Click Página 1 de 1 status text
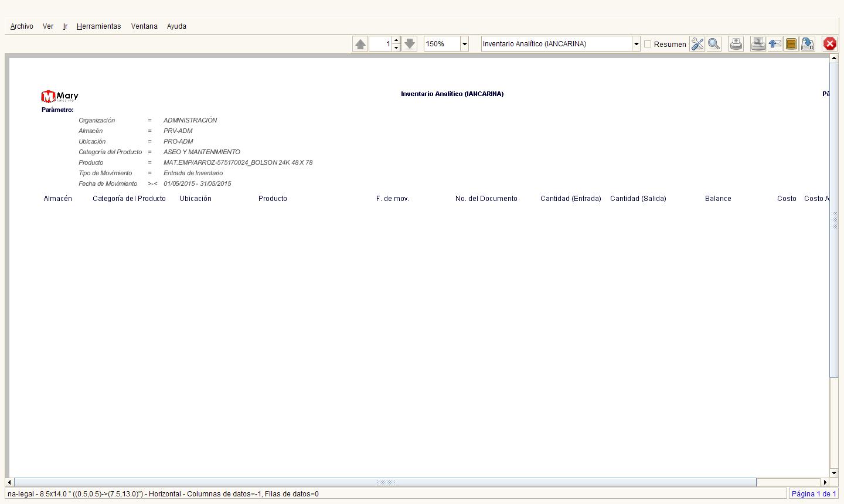This screenshot has height=504, width=844. tap(814, 494)
